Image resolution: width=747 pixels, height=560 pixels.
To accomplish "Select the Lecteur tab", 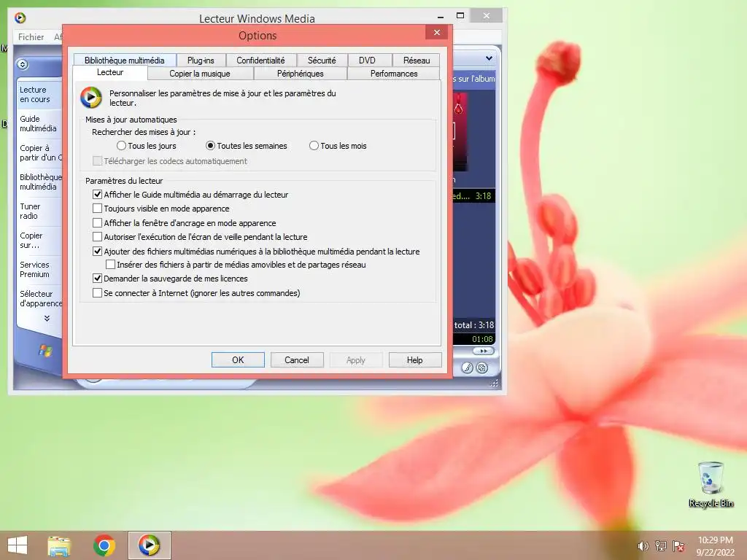I will (110, 72).
